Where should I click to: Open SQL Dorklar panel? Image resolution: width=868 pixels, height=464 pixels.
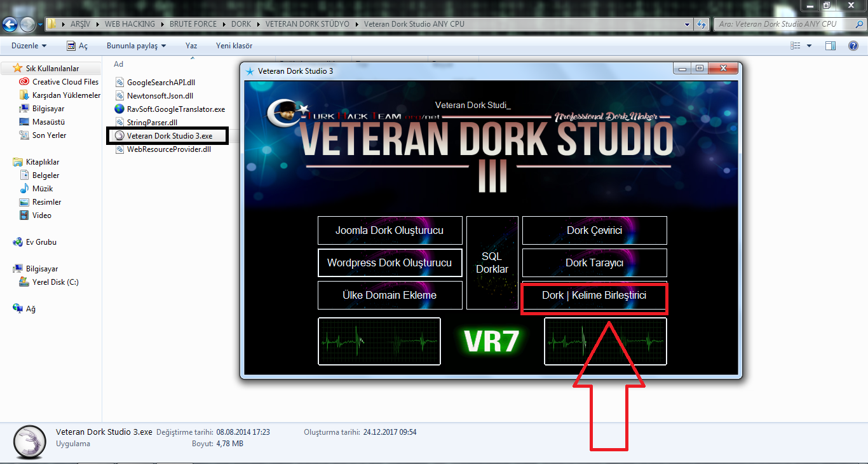click(x=492, y=263)
